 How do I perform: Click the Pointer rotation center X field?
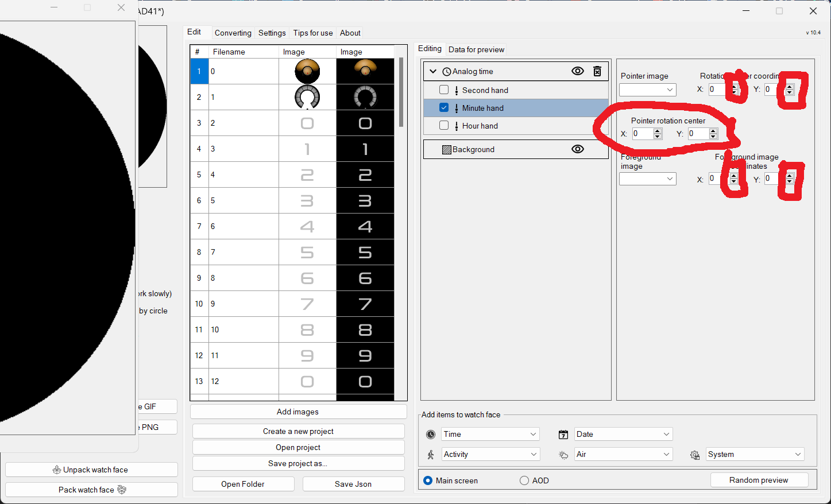pyautogui.click(x=647, y=134)
